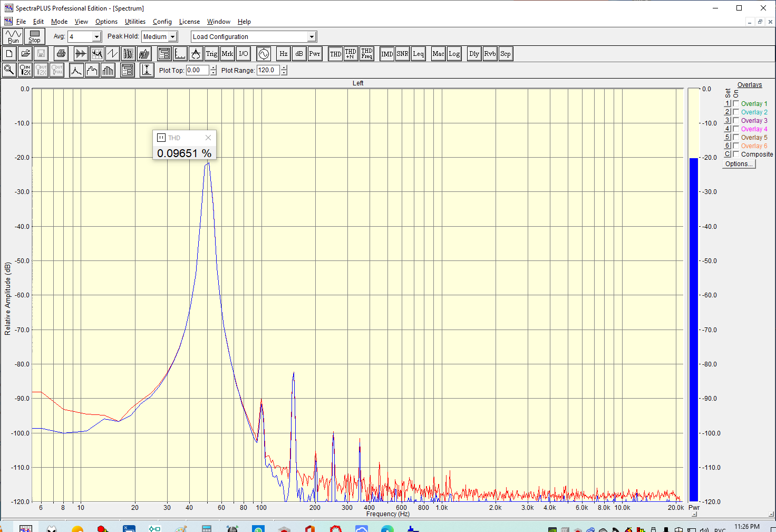This screenshot has height=532, width=776.
Task: Open the THD+N measurement utility
Action: click(x=351, y=54)
